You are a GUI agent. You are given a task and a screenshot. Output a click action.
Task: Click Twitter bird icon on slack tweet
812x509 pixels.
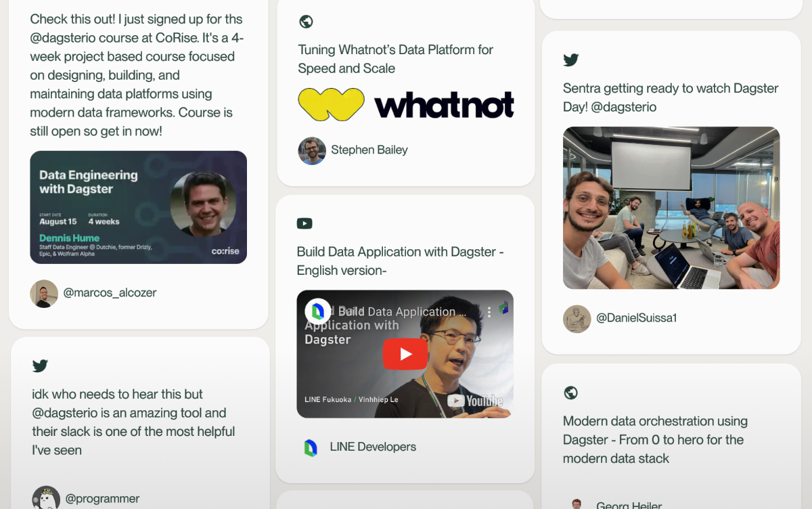pos(40,366)
